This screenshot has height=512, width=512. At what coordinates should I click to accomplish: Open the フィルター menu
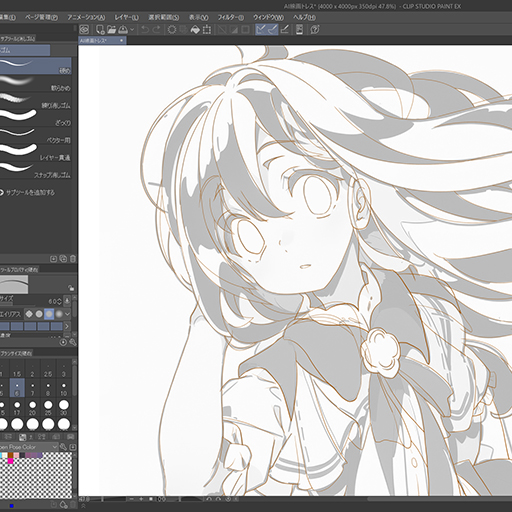(231, 17)
